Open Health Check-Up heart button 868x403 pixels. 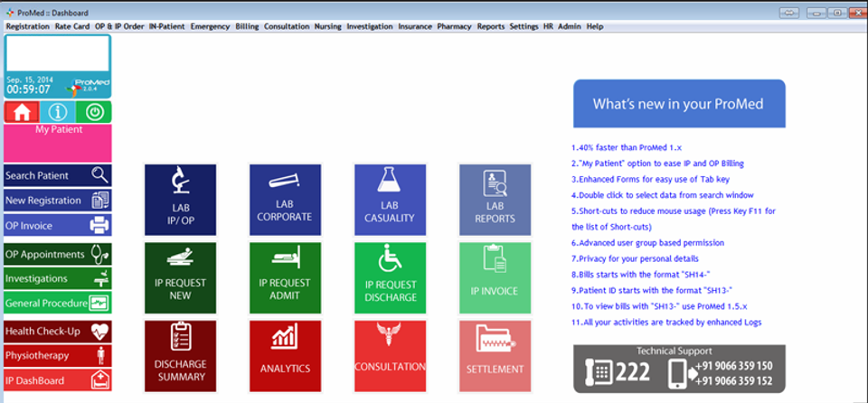tap(58, 332)
